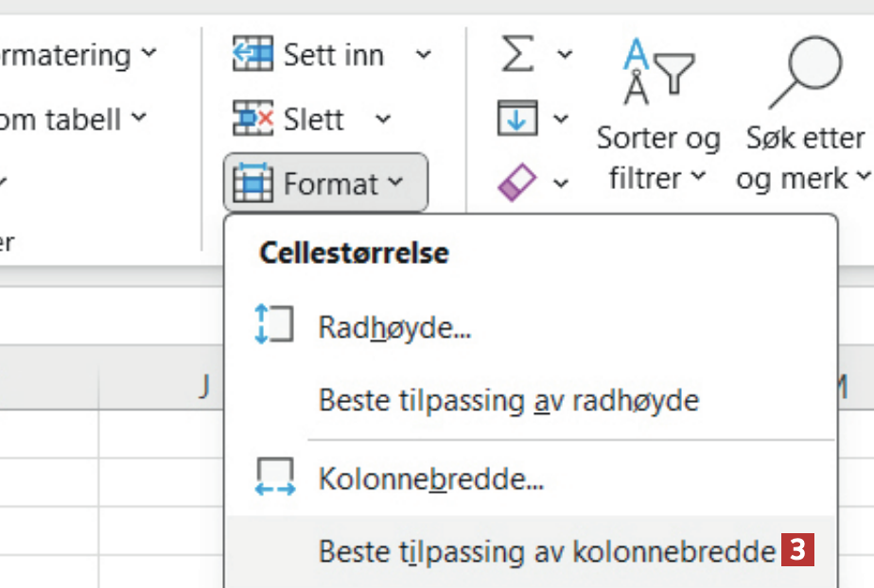Expand the Sett inn dropdown arrow
The image size is (874, 588).
point(423,55)
